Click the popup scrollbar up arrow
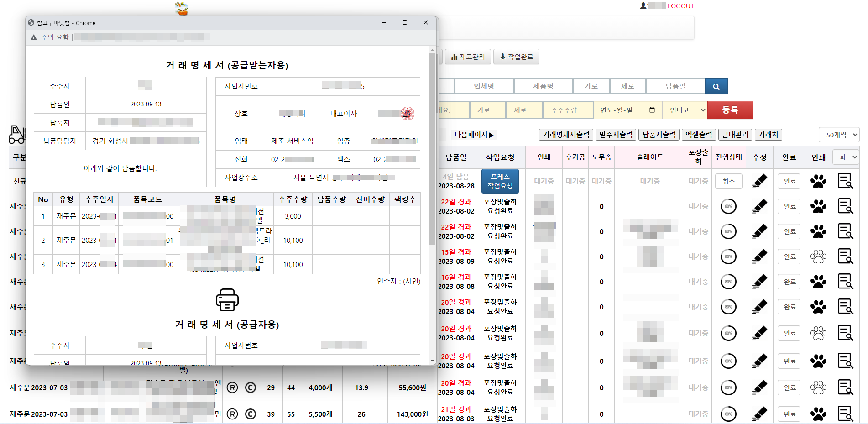 point(432,49)
